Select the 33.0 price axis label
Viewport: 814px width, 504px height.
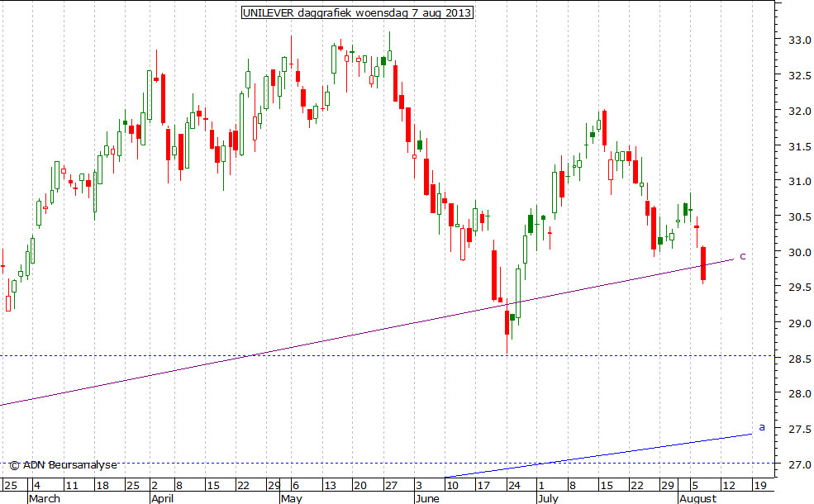pyautogui.click(x=799, y=40)
